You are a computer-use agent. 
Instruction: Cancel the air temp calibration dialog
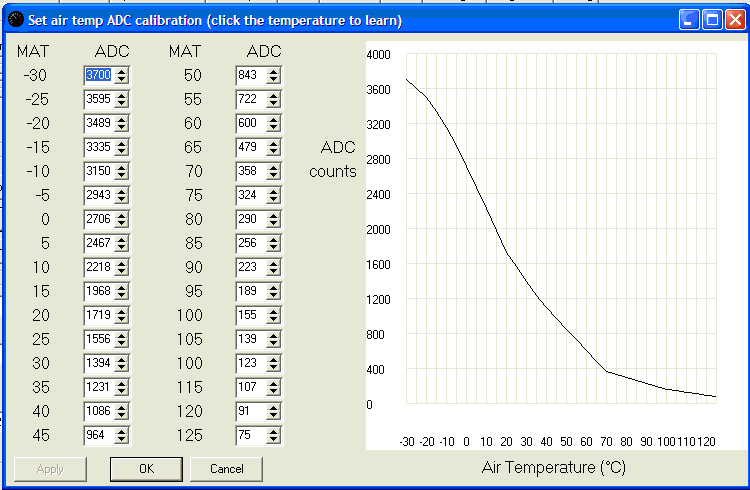tap(226, 468)
